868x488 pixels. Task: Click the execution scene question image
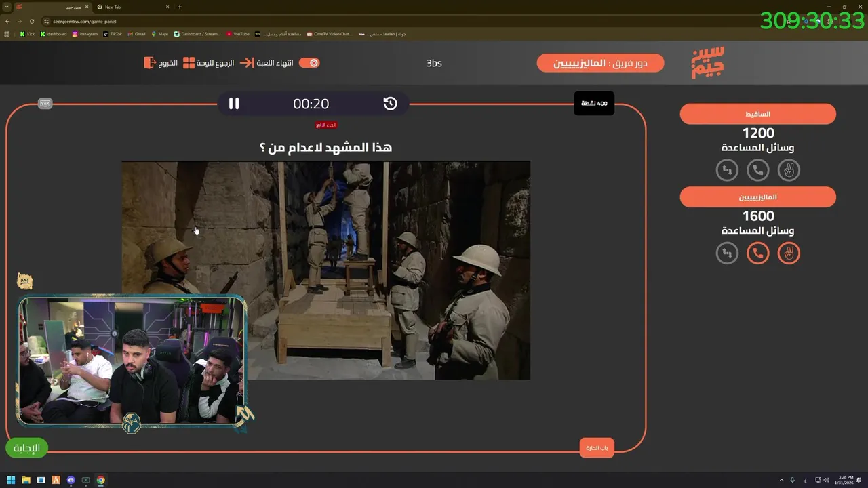(326, 270)
